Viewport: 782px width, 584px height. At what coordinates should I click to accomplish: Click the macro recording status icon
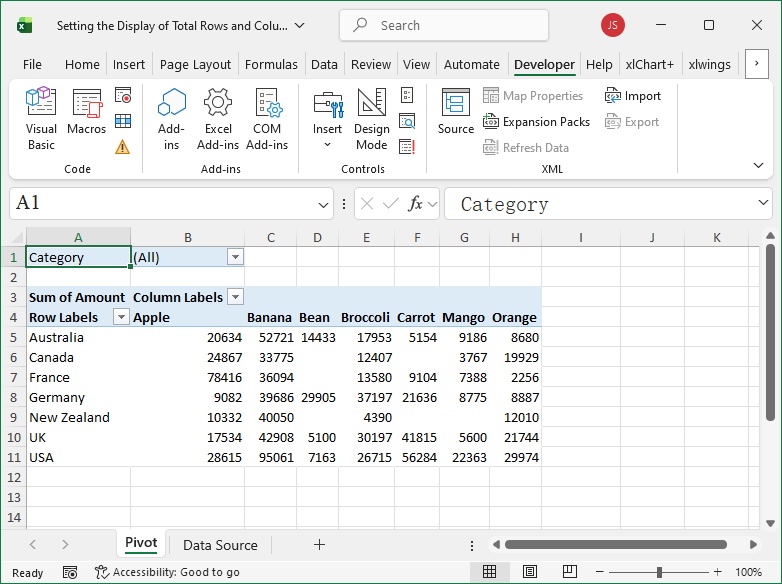pos(70,572)
